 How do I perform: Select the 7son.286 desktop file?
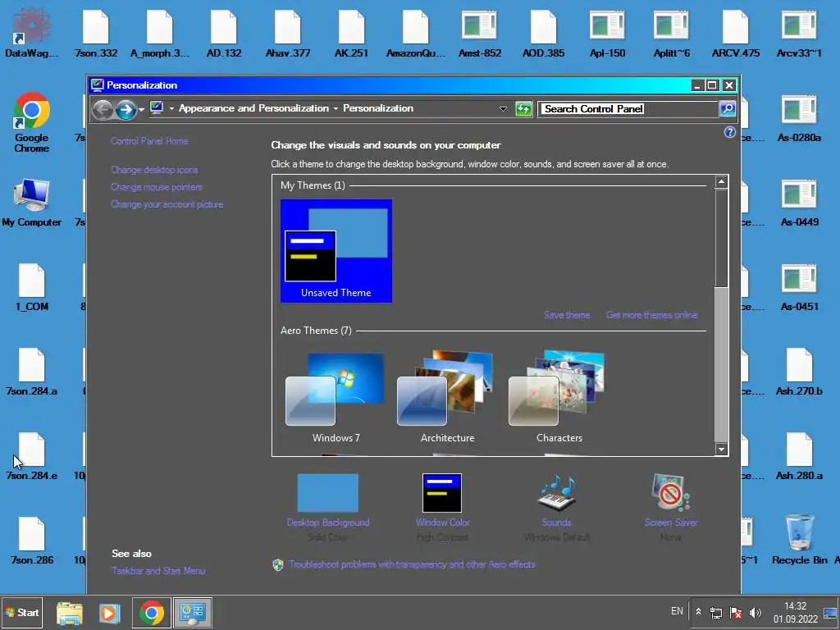32,541
